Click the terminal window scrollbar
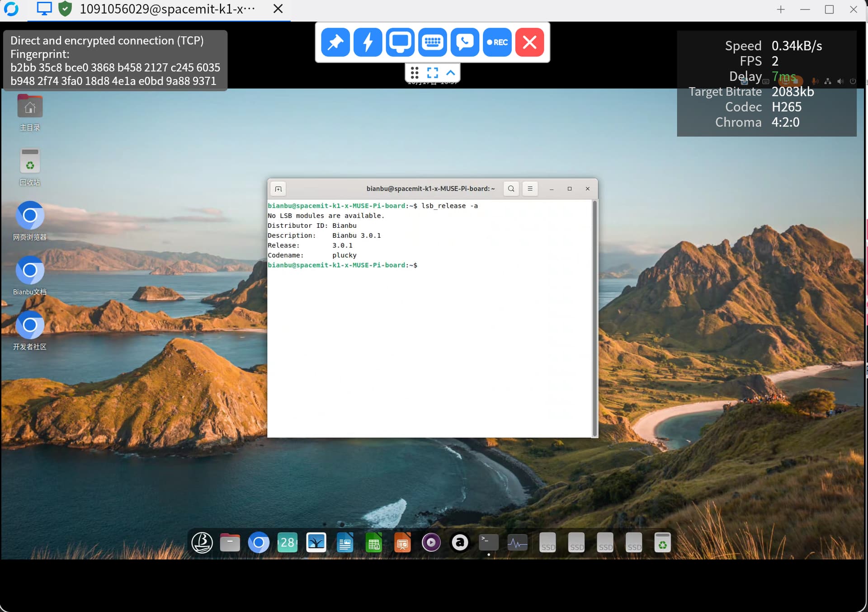 coord(594,316)
